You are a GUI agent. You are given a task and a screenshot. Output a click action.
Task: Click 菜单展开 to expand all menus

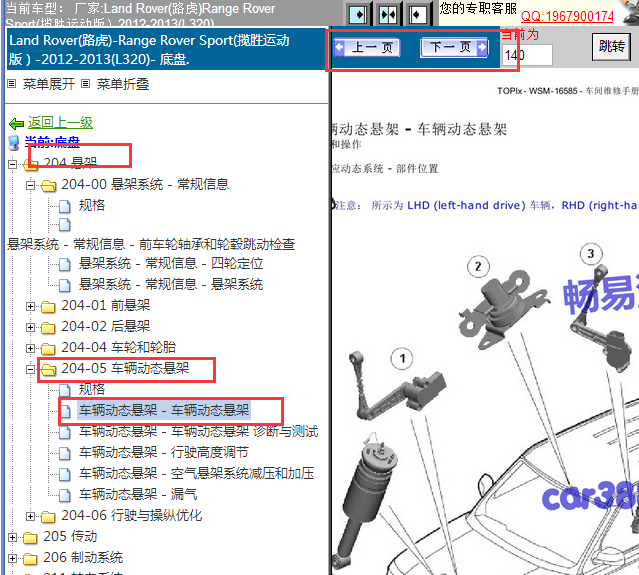tap(48, 84)
